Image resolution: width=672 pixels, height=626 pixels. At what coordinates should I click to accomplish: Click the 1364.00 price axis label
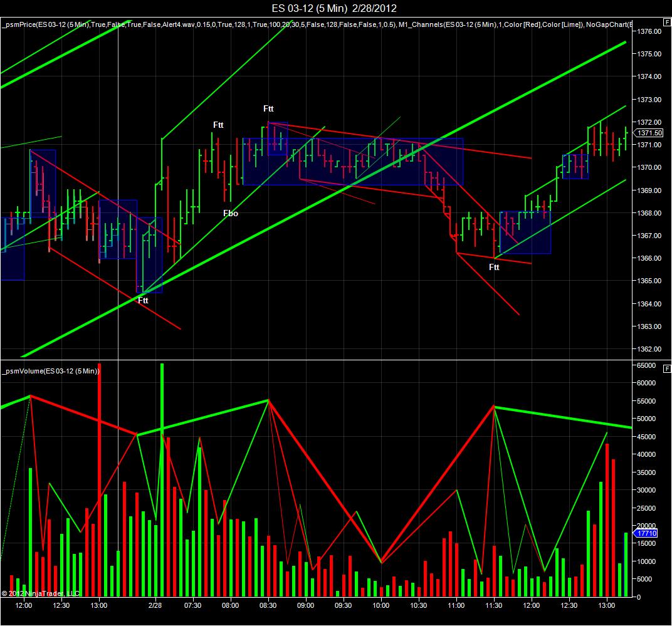coord(649,304)
